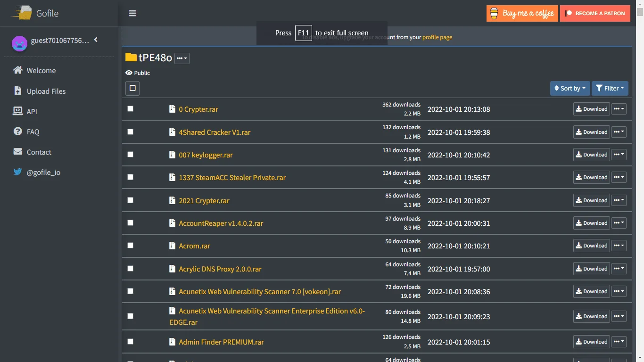Open Admin Finder PREMIUM.rar file link
644x362 pixels.
tap(221, 342)
